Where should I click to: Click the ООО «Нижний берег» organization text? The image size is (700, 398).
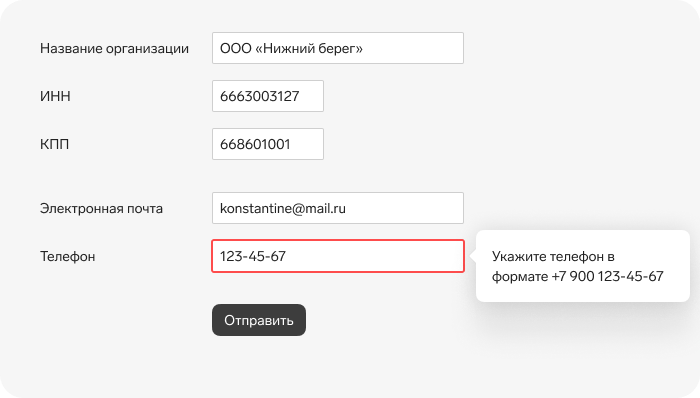click(x=292, y=48)
